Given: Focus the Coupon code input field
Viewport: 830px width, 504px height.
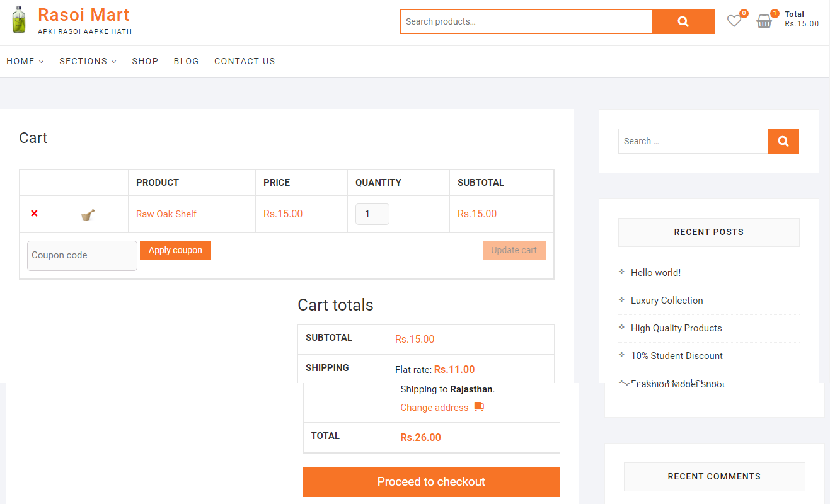Looking at the screenshot, I should tap(82, 256).
